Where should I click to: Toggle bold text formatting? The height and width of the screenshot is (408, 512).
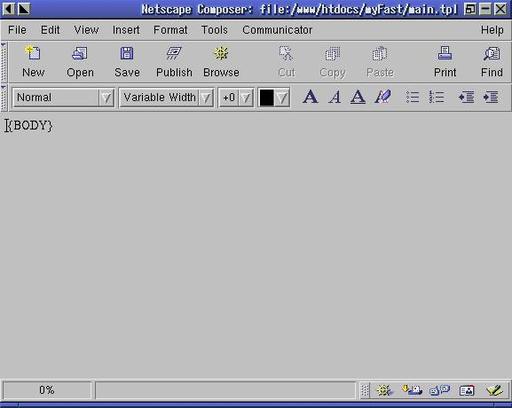click(x=310, y=97)
